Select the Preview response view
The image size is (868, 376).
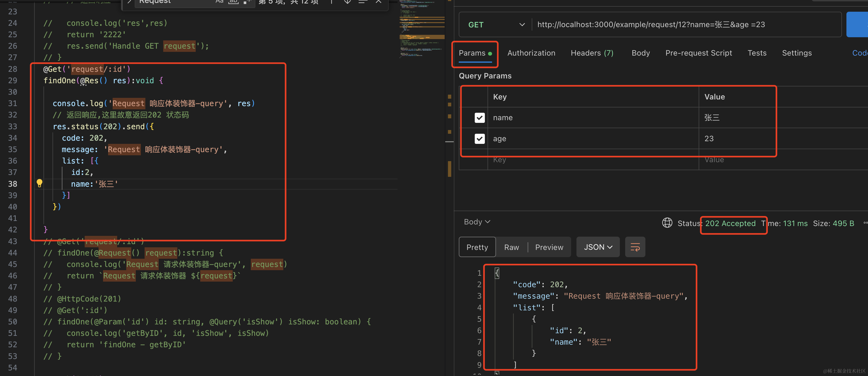point(549,247)
